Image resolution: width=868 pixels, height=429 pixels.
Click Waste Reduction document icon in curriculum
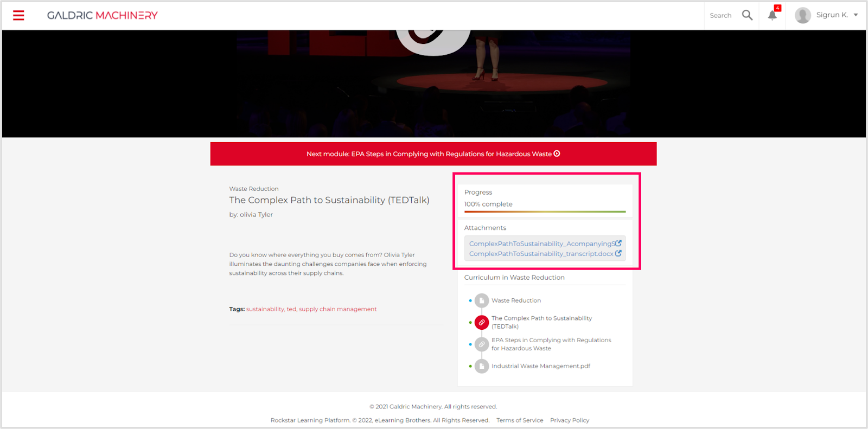pyautogui.click(x=482, y=300)
